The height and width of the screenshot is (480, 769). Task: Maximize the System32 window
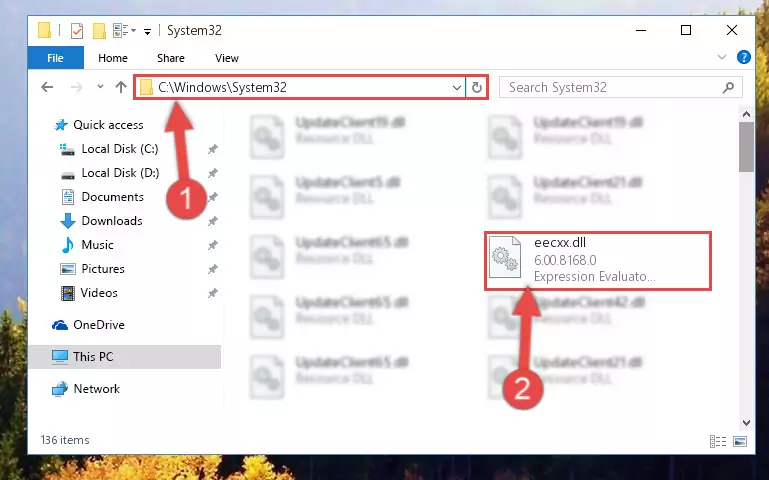pos(686,30)
